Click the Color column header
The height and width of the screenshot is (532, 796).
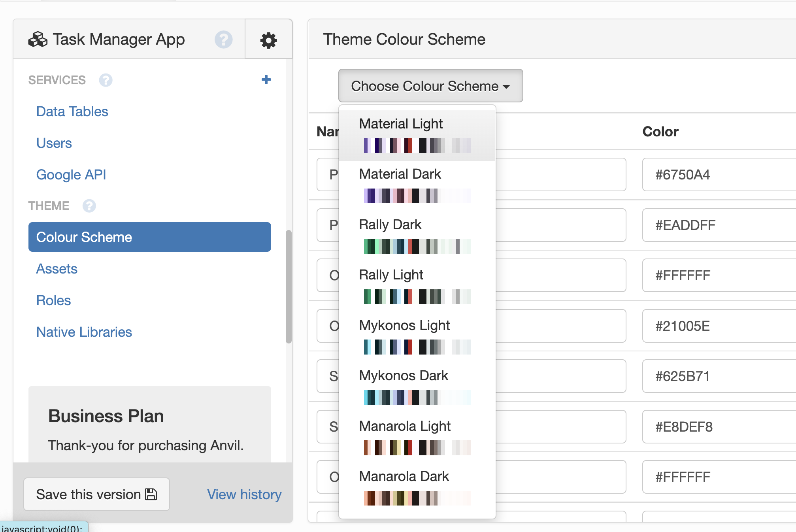point(660,132)
